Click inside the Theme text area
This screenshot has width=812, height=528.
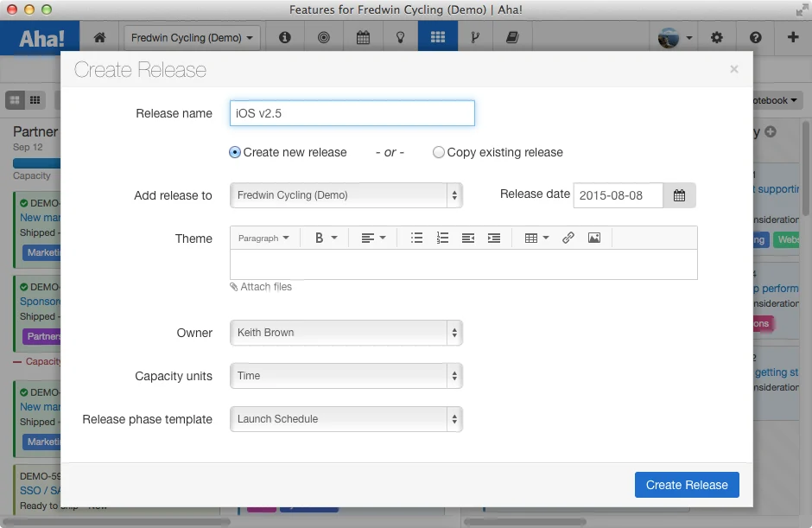[464, 264]
